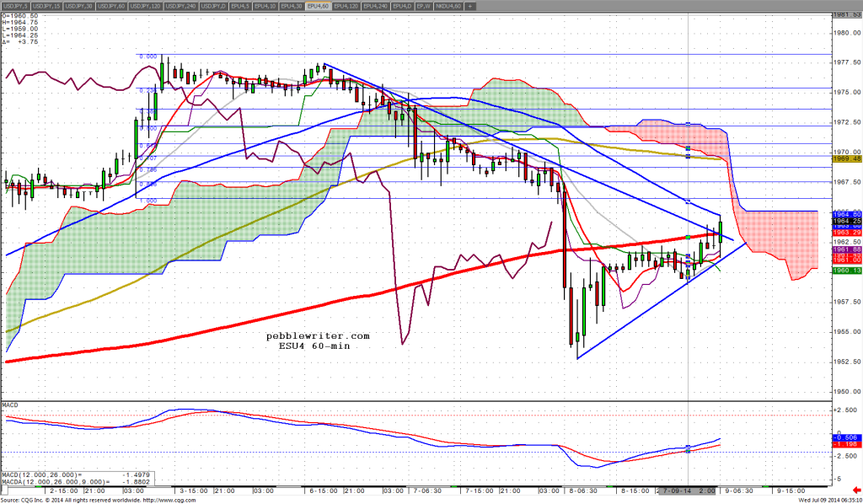
Task: Click the MACD study label on lower panel
Action: point(10,405)
